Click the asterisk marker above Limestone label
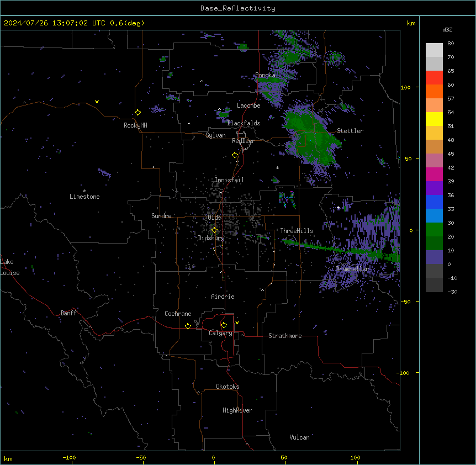The height and width of the screenshot is (465, 476). click(x=84, y=191)
